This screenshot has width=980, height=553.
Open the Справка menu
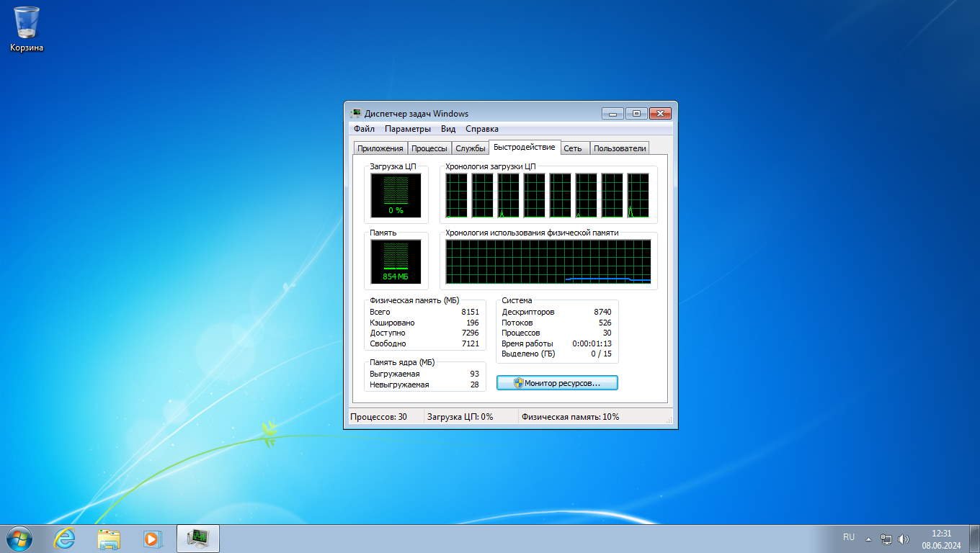point(481,129)
